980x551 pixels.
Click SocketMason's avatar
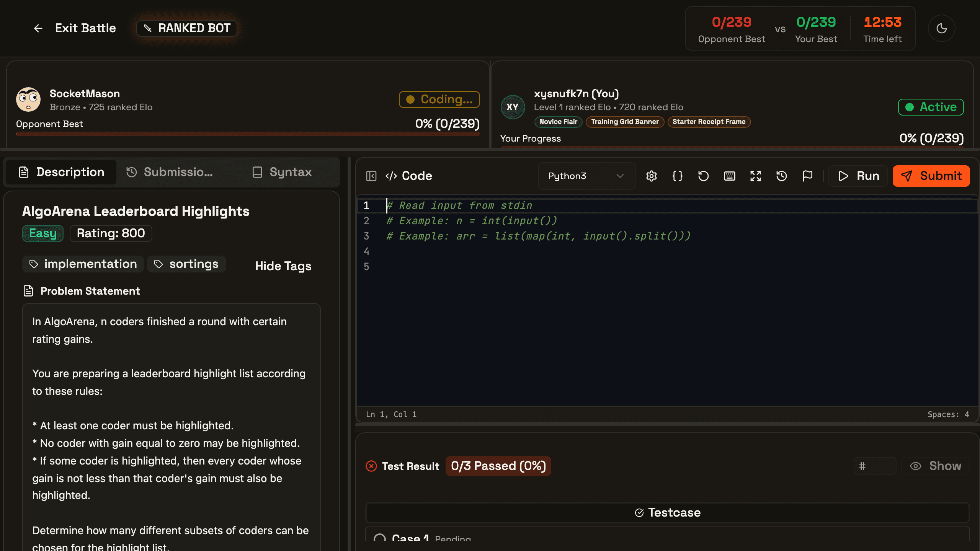28,99
